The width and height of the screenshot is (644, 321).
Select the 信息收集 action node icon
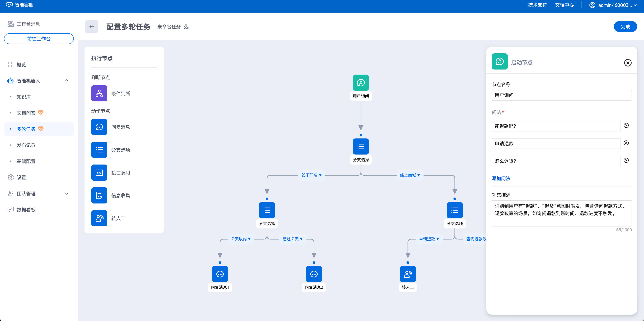(x=99, y=195)
